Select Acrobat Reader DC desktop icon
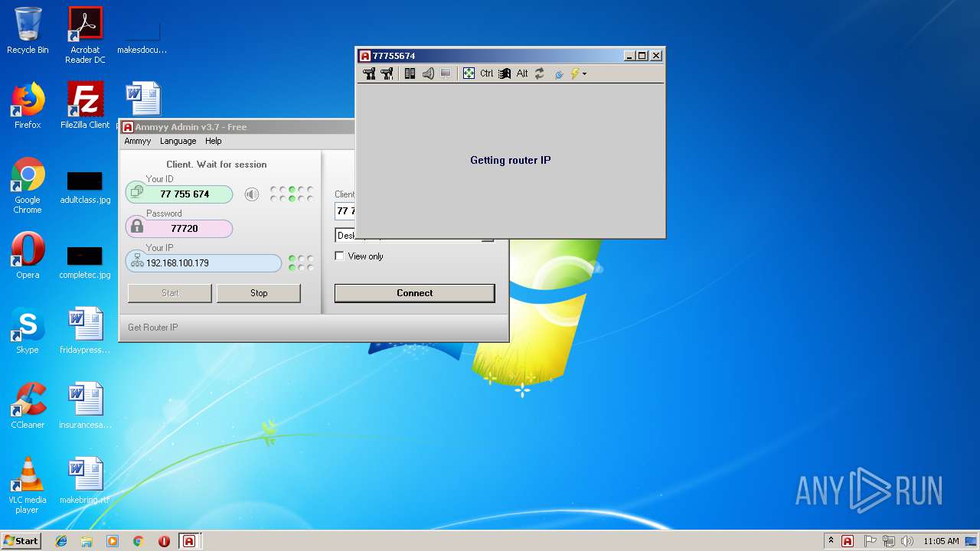The image size is (980, 551). coord(85,35)
